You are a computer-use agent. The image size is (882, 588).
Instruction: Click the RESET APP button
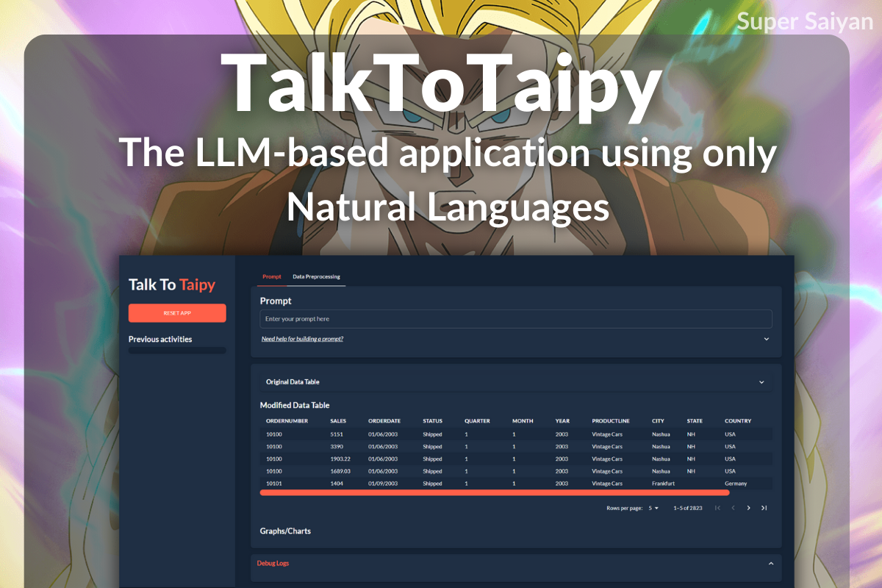pyautogui.click(x=177, y=313)
